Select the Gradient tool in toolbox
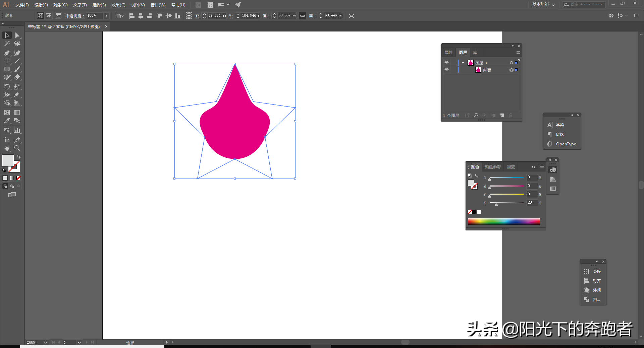Screen dimensions: 644x348 click(x=17, y=113)
